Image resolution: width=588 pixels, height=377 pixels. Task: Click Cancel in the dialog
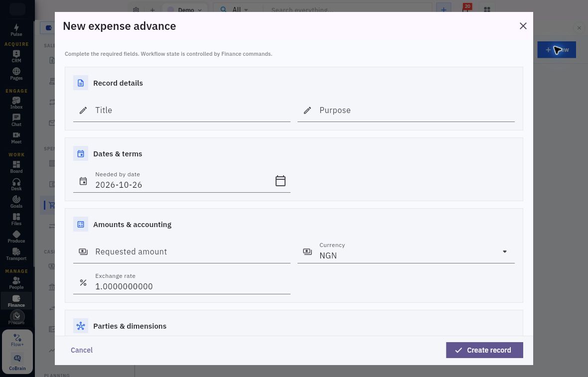[x=82, y=350]
